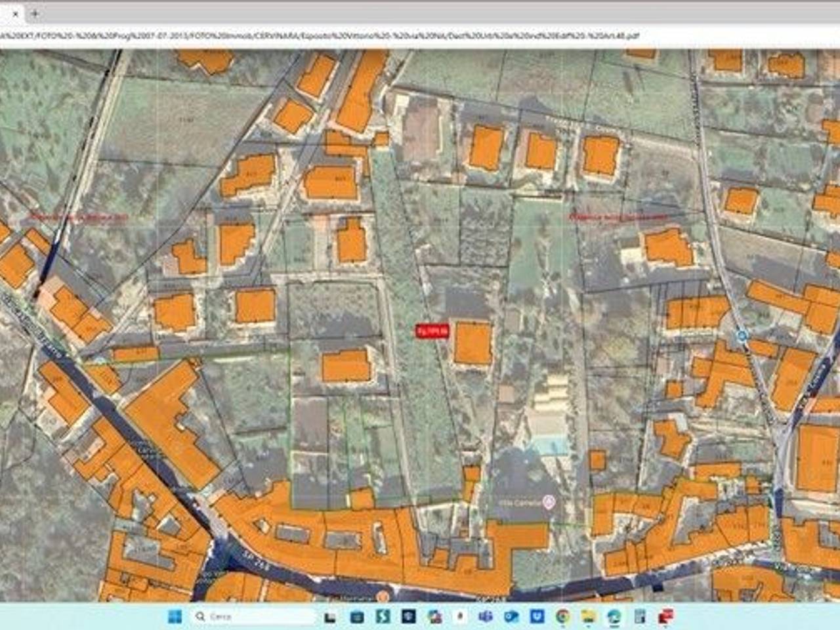Open a new browser tab
This screenshot has width=840, height=630.
pos(35,13)
